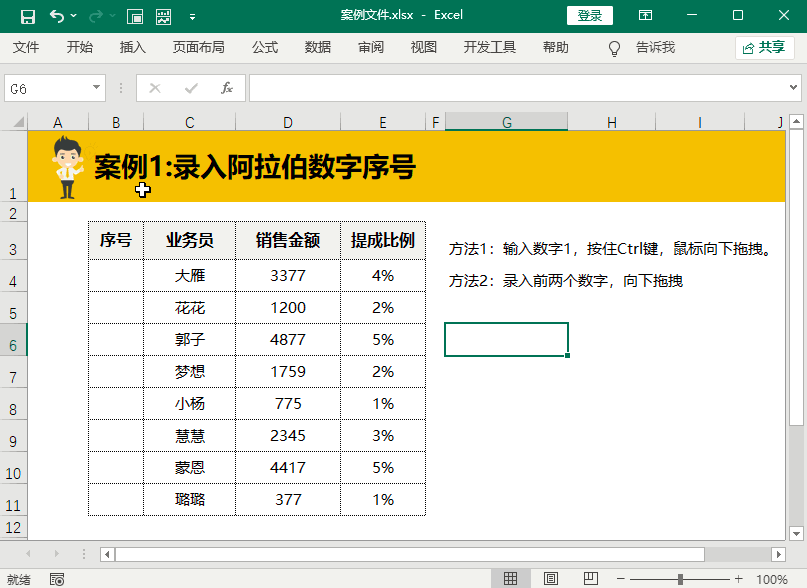Click the Tell Me lightbulb icon
This screenshot has width=807, height=588.
coord(615,48)
